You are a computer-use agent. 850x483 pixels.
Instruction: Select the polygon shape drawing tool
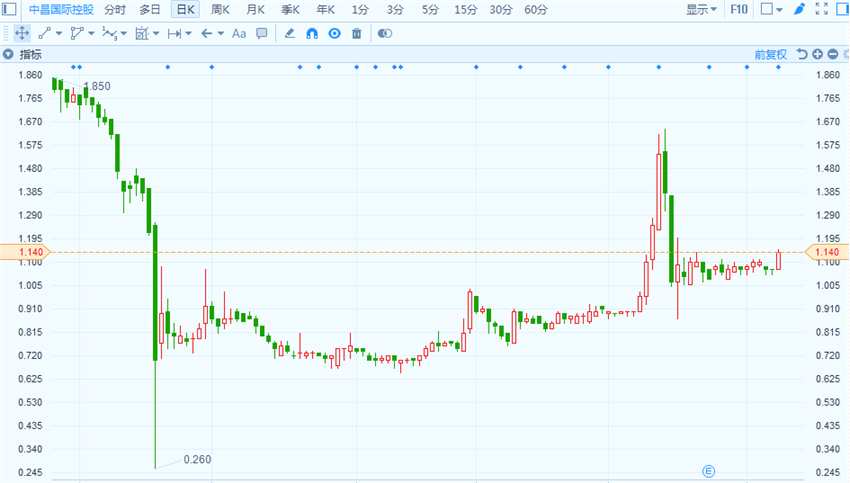[x=76, y=34]
